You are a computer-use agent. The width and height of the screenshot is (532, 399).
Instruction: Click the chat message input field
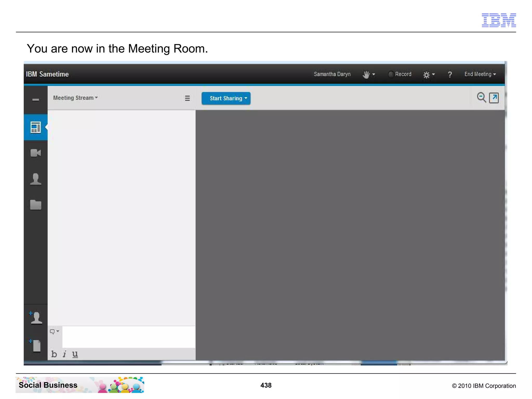129,337
